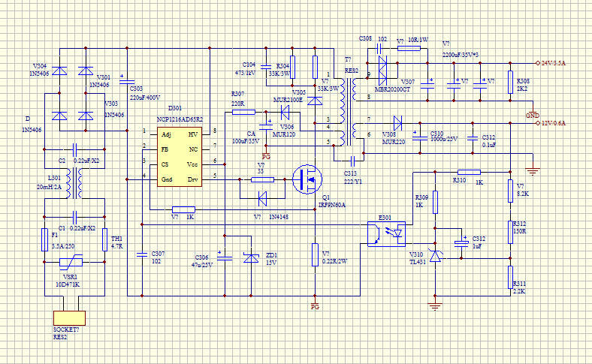Select the TH1 4.7R thermistor
The image size is (592, 364).
[x=104, y=239]
